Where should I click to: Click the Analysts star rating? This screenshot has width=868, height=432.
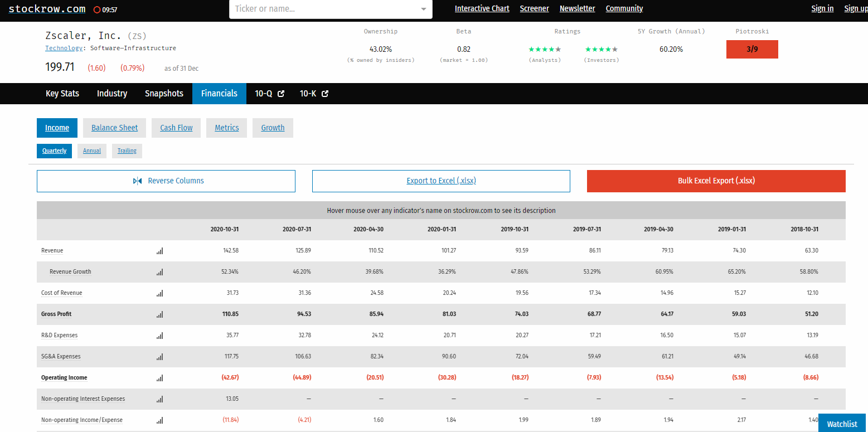[x=545, y=49]
